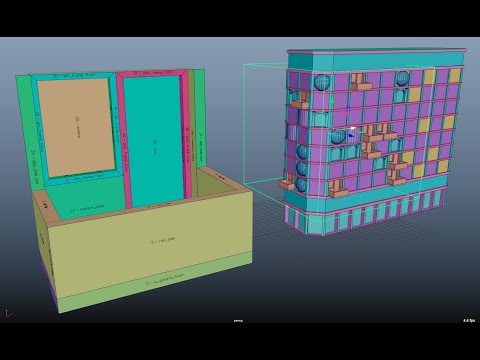This screenshot has height=360, width=480.
Task: Grab the green Y-axis move manipulator arrow
Action: 332,100
